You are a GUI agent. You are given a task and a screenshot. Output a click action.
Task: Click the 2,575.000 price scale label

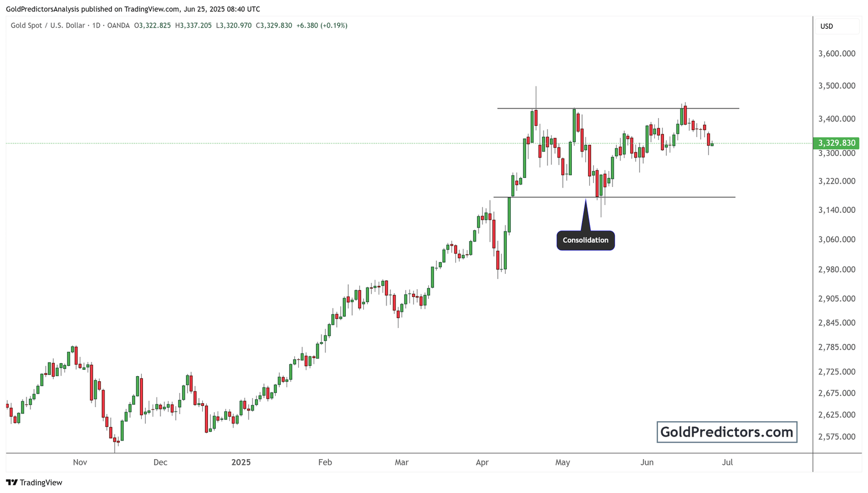click(x=836, y=437)
